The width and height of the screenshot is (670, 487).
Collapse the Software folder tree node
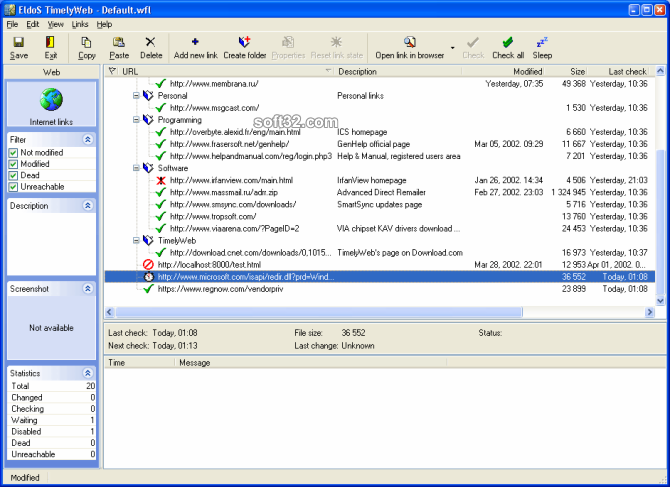[x=136, y=168]
